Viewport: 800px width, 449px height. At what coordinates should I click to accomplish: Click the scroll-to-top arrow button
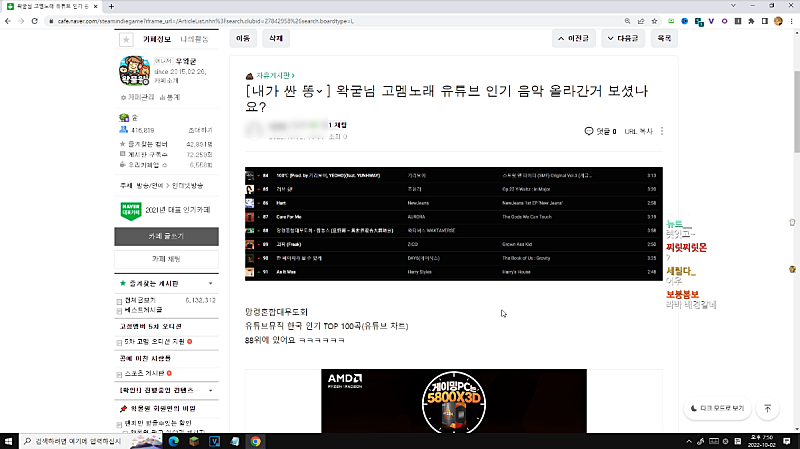click(x=767, y=408)
